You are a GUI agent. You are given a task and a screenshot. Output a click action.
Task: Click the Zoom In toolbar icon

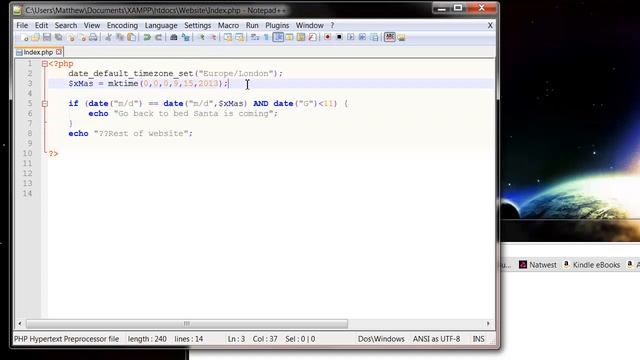(202, 38)
